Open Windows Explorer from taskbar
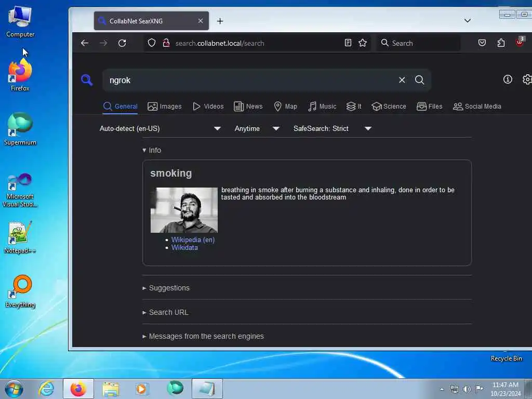The image size is (532, 399). [x=111, y=389]
